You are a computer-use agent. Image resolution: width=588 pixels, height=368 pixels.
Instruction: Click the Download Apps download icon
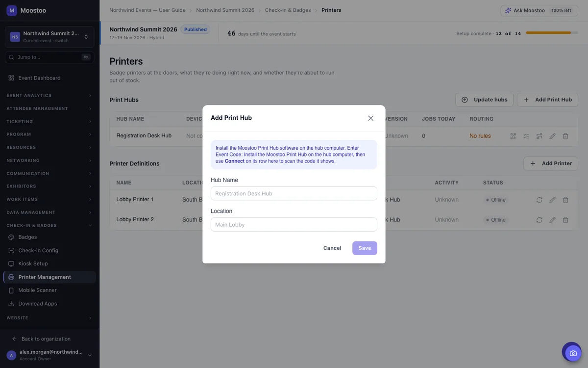tap(11, 304)
